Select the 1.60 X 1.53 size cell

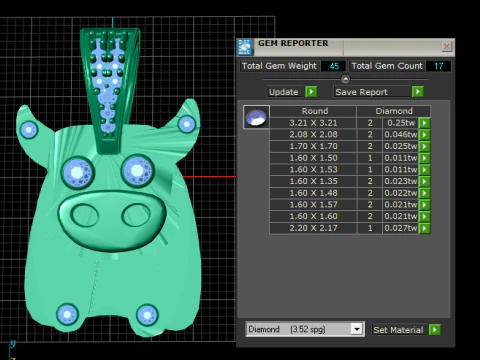click(x=313, y=170)
